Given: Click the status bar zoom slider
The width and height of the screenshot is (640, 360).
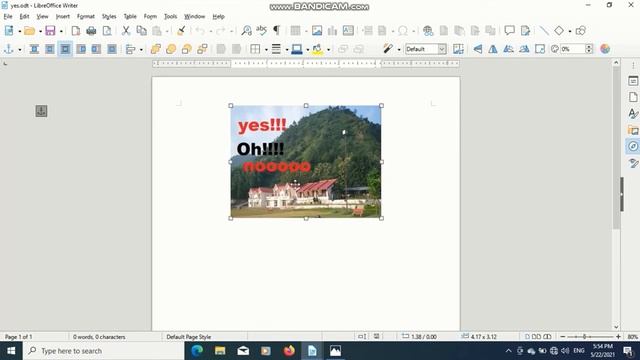Looking at the screenshot, I should [x=590, y=337].
